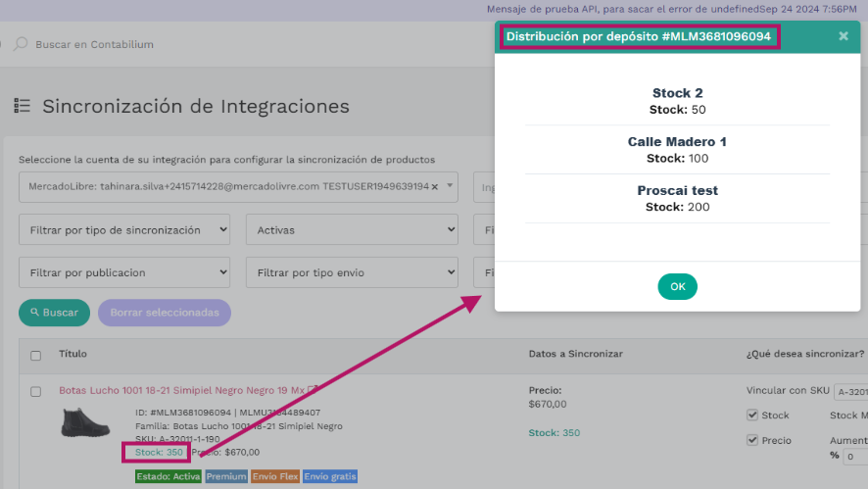
Task: Click the Premium badge on the product
Action: pyautogui.click(x=225, y=476)
